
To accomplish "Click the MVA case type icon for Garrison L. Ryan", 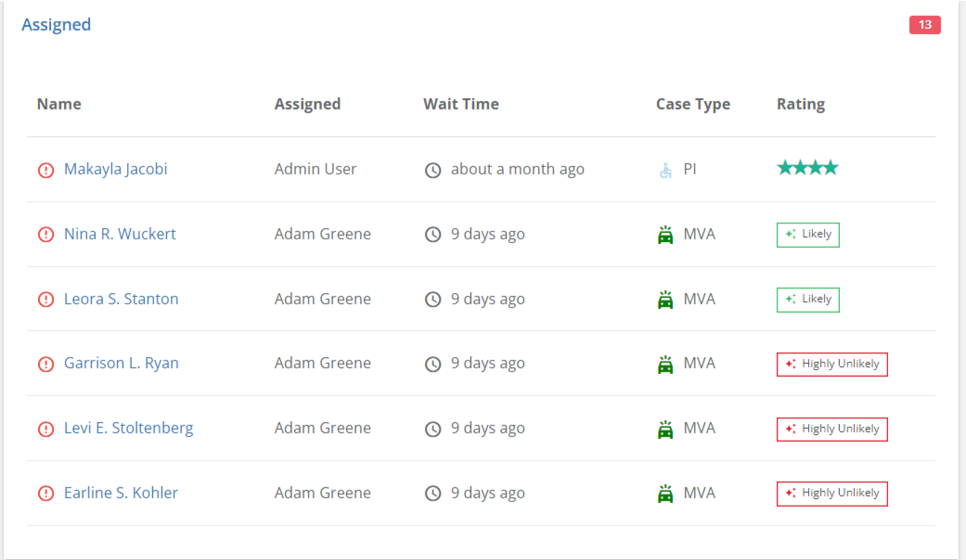I will [x=664, y=363].
